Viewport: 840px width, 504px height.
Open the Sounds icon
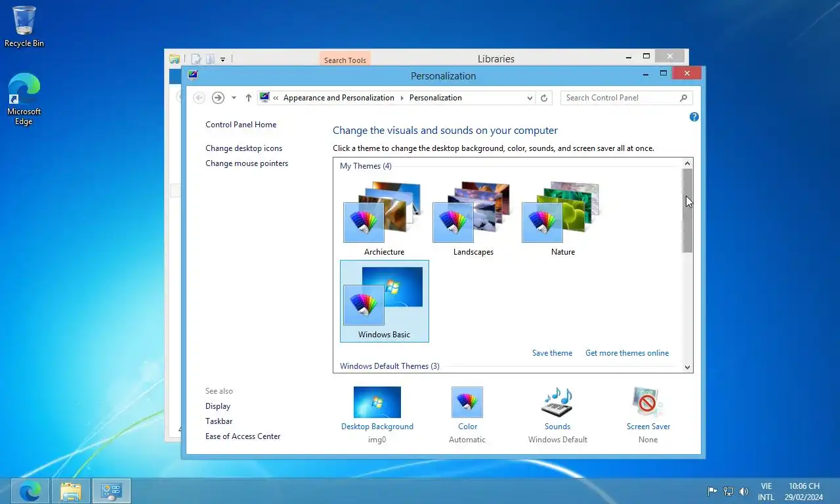tap(557, 402)
